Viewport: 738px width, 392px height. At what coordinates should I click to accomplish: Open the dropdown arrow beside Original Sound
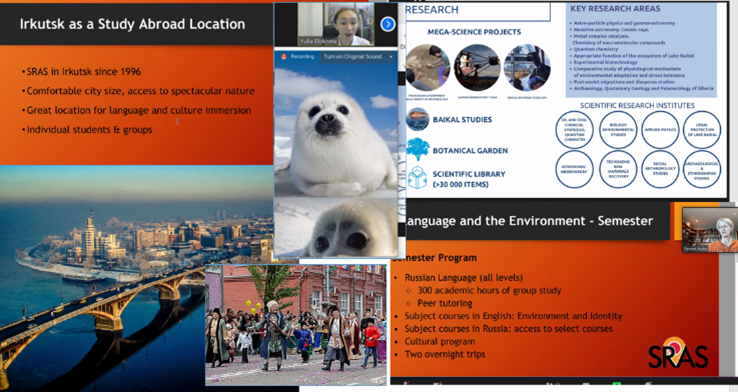click(x=391, y=56)
